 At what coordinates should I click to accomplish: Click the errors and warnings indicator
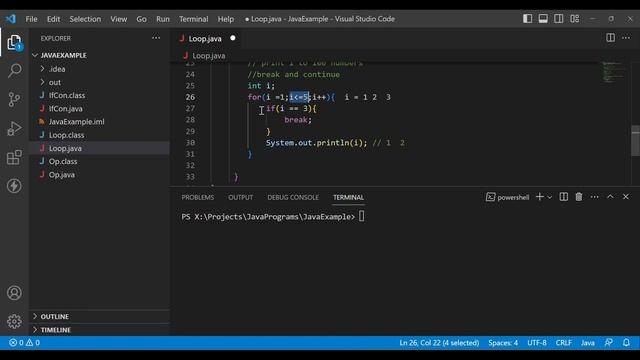coord(24,343)
